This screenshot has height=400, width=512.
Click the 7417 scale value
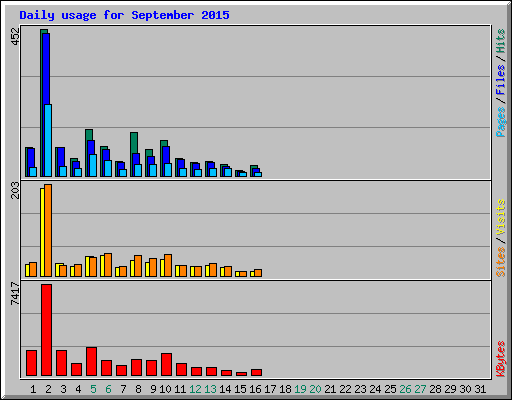click(x=15, y=293)
